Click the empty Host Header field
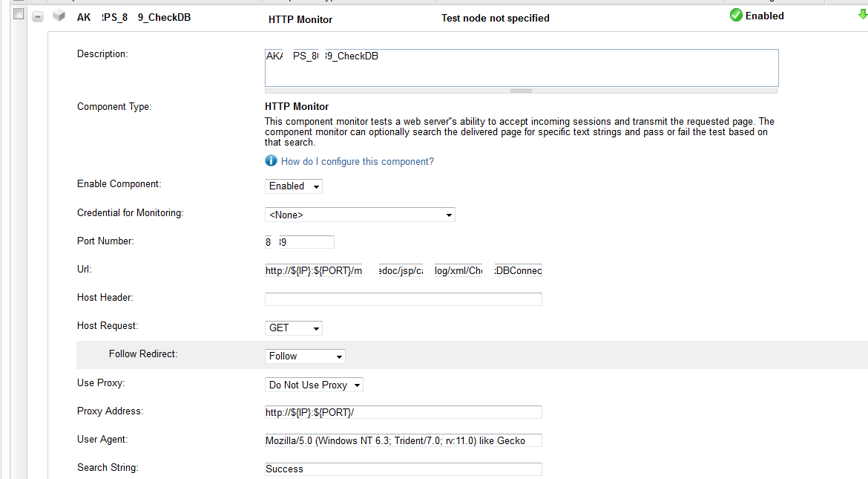Image resolution: width=868 pixels, height=479 pixels. pyautogui.click(x=403, y=299)
